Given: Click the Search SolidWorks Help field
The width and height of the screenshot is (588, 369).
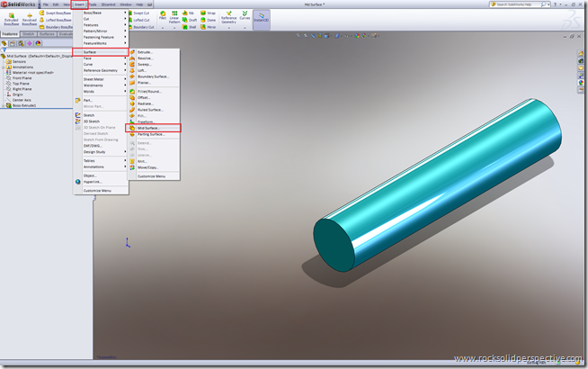Looking at the screenshot, I should point(518,4).
